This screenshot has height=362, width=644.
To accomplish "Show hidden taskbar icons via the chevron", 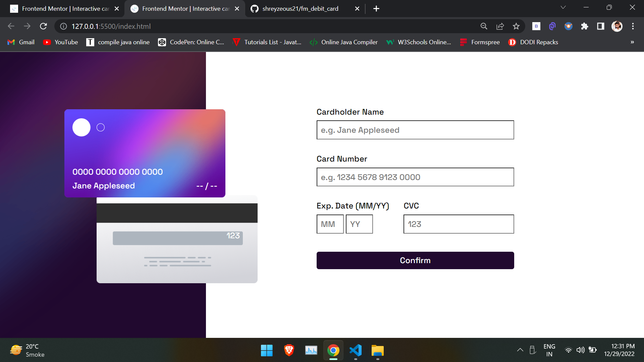I will [x=520, y=350].
